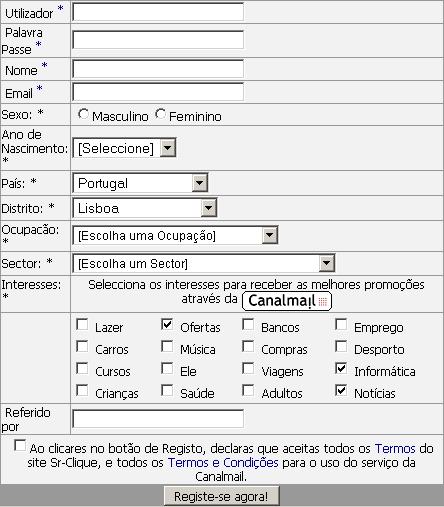This screenshot has width=444, height=507.
Task: Open the Distrito dropdown showing Lisboa
Action: tap(145, 208)
